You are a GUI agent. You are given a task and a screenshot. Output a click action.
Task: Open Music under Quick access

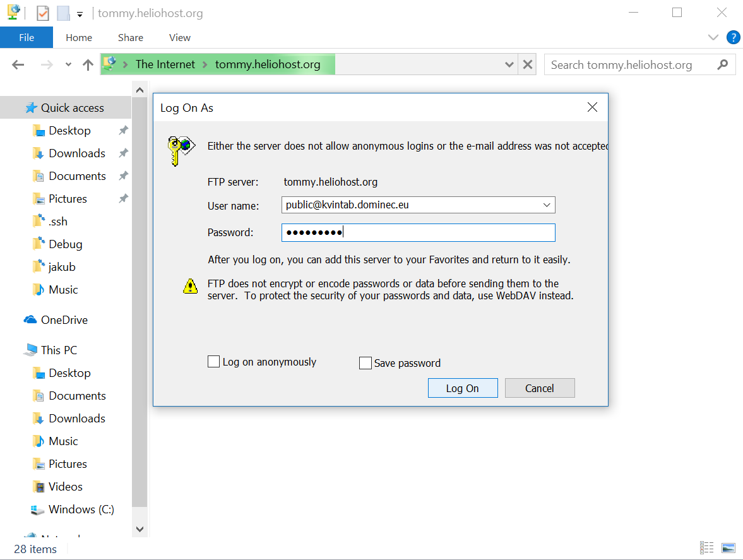[63, 290]
